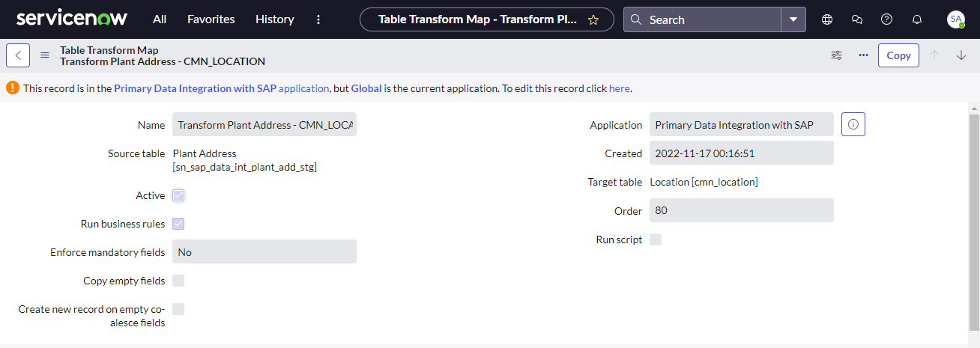Toggle the Run business rules checkbox
Viewport: 980px width, 348px height.
click(x=178, y=224)
